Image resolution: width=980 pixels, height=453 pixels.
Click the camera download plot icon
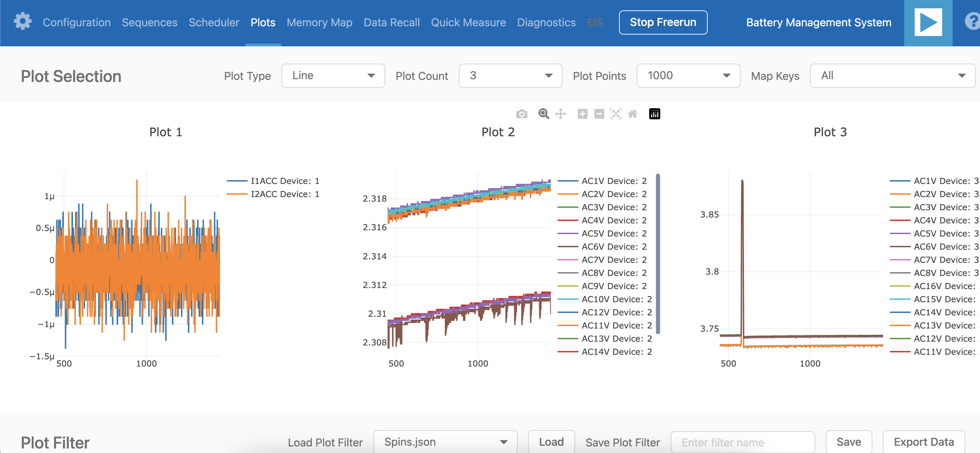pos(521,114)
